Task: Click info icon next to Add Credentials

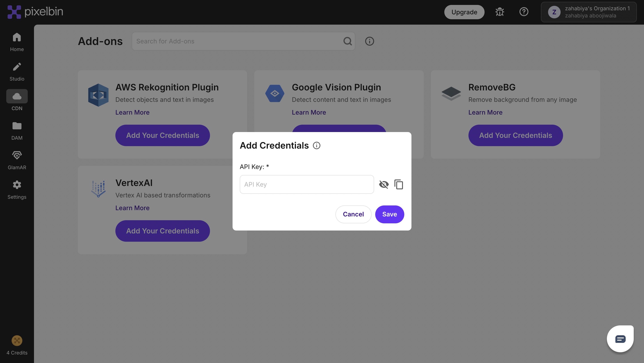Action: (x=316, y=145)
